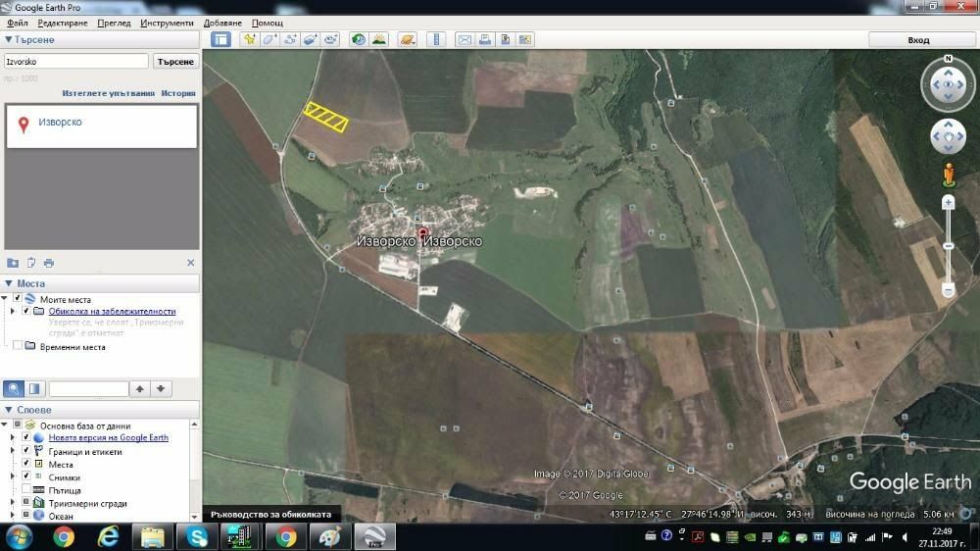This screenshot has width=980, height=551.
Task: Open the Преглед menu
Action: [114, 23]
